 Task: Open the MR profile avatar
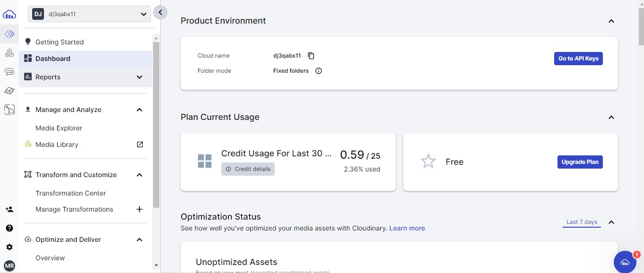[x=9, y=265]
